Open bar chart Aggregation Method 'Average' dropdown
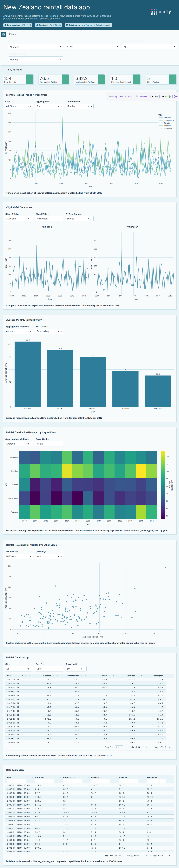Image resolution: width=179 pixels, height=868 pixels. click(19, 332)
